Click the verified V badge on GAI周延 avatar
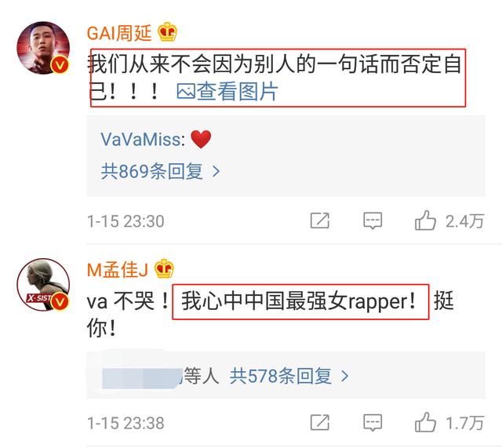502x448 pixels. point(60,65)
